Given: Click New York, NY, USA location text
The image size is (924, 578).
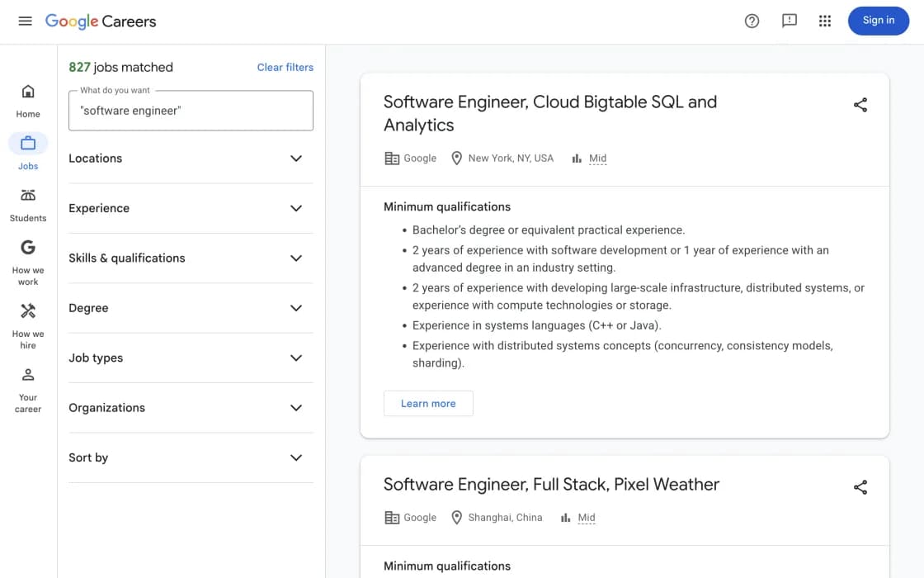Looking at the screenshot, I should (511, 158).
